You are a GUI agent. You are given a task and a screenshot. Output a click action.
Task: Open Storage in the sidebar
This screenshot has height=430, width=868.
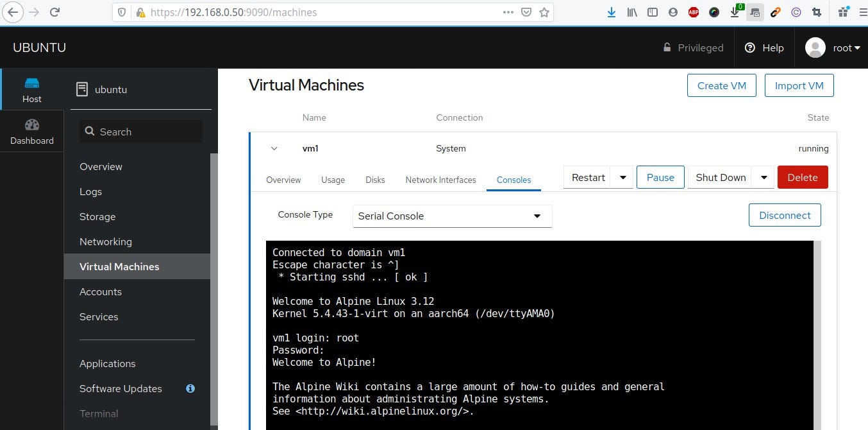(97, 216)
